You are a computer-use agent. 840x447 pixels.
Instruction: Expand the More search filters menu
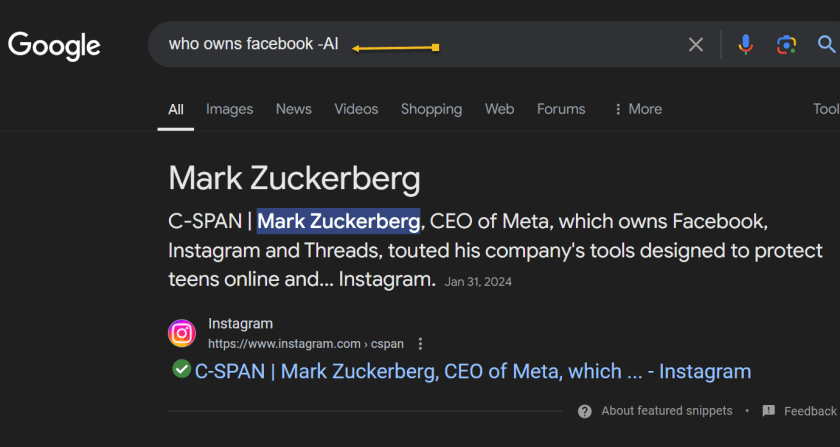tap(638, 109)
